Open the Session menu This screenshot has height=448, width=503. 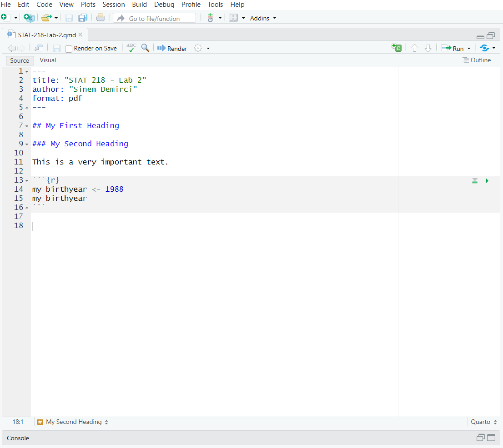(113, 5)
